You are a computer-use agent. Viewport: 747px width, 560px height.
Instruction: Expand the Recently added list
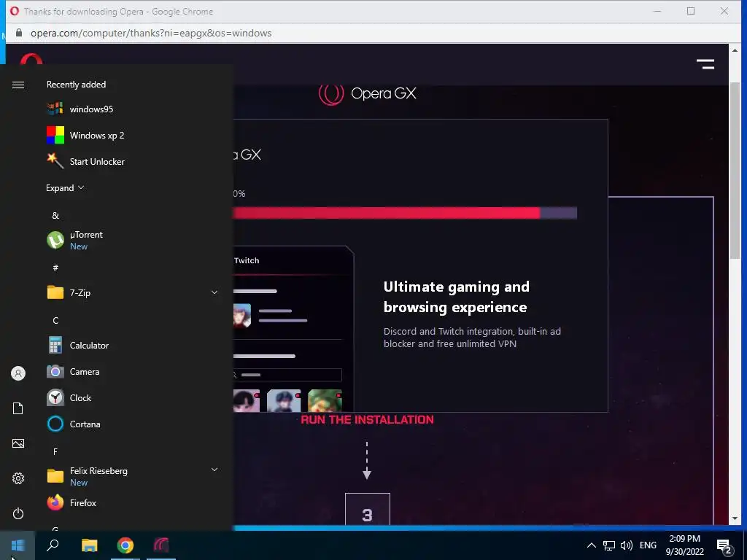pos(65,187)
